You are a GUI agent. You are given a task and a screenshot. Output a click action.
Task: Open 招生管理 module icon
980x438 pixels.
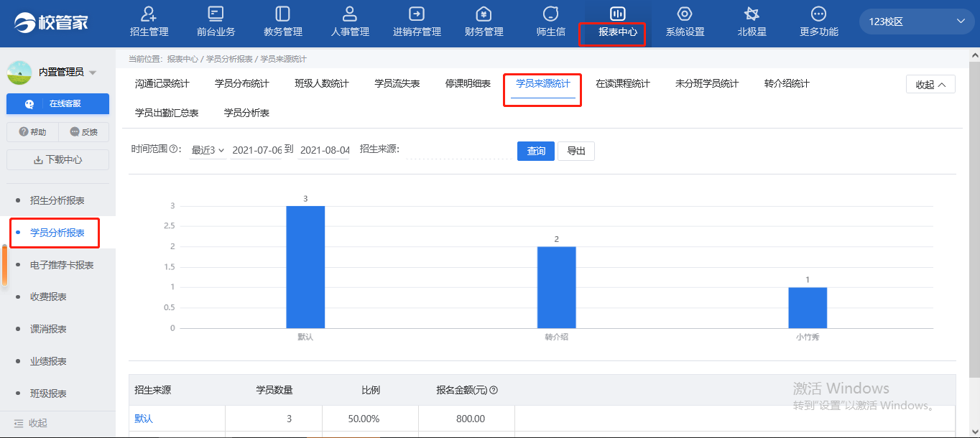[x=149, y=14]
